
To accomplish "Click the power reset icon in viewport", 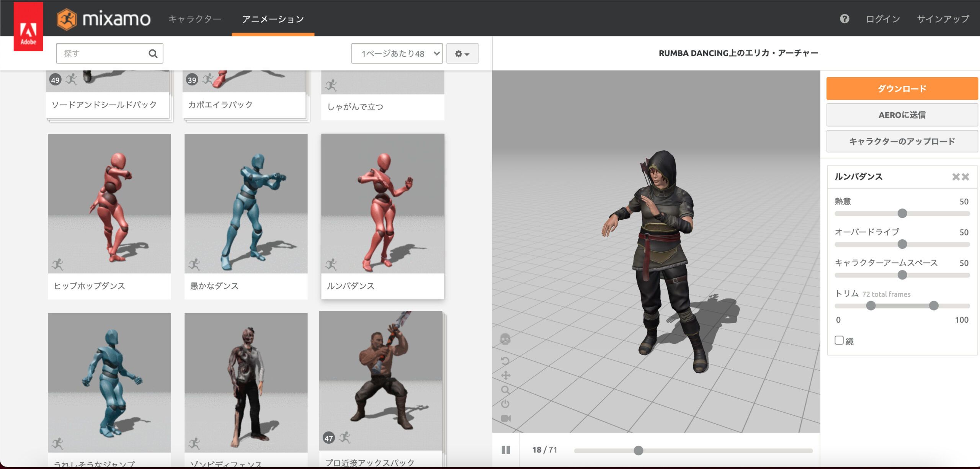I will click(x=505, y=403).
